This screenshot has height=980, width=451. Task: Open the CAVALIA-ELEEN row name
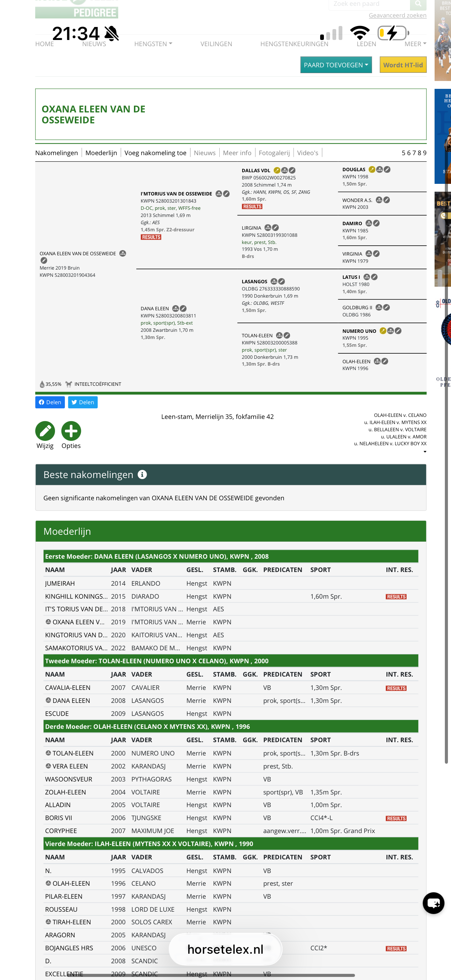(68, 688)
